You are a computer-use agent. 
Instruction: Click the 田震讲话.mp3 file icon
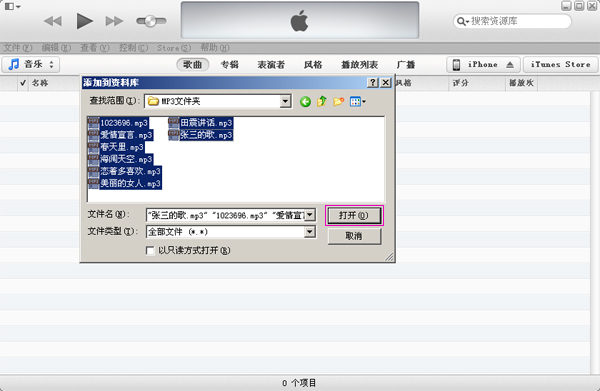pyautogui.click(x=174, y=123)
